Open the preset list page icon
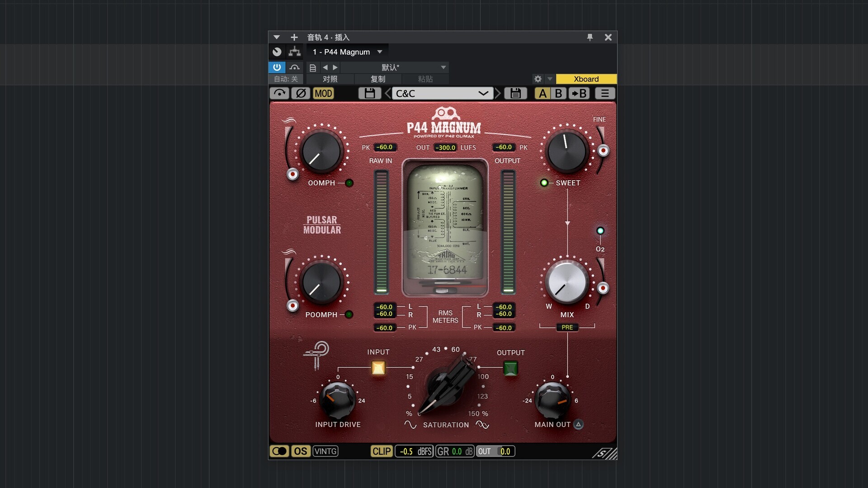The height and width of the screenshot is (488, 868). tap(312, 68)
